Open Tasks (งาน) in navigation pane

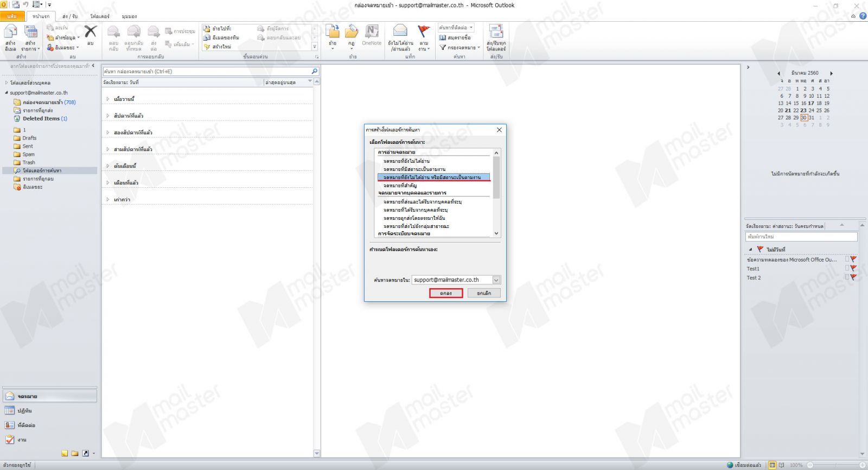click(x=50, y=440)
